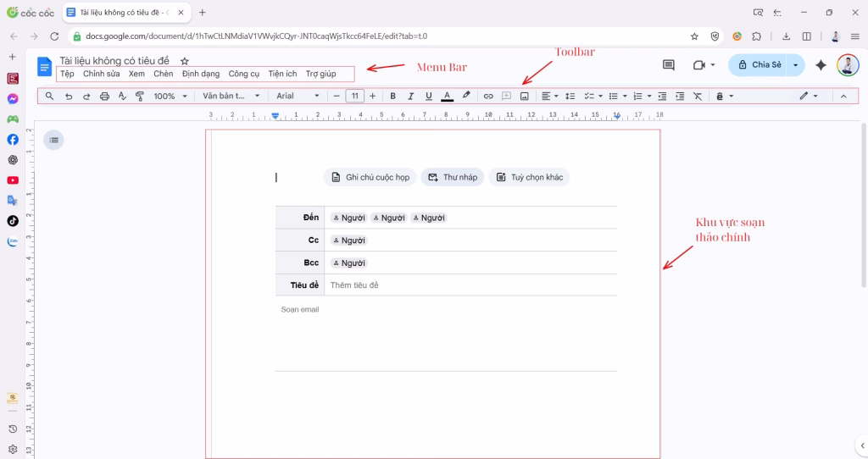Open the share options arrow
868x459 pixels.
click(x=796, y=64)
